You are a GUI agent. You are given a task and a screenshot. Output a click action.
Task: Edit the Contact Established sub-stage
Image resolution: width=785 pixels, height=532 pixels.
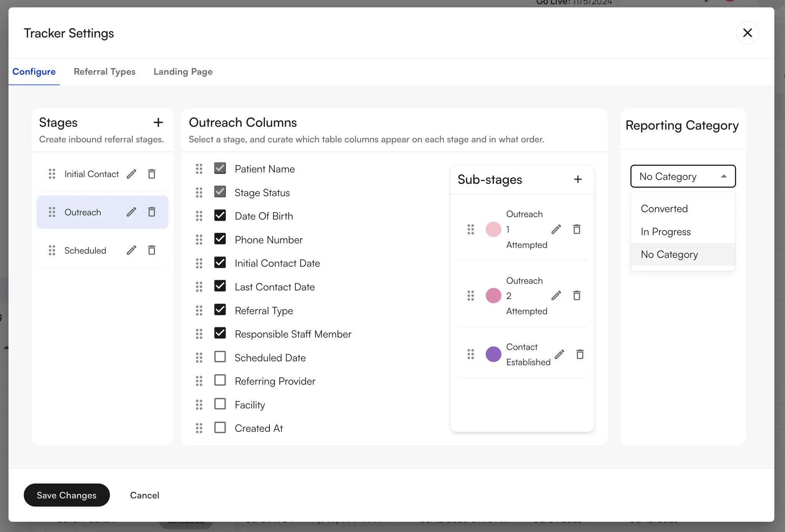coord(559,354)
